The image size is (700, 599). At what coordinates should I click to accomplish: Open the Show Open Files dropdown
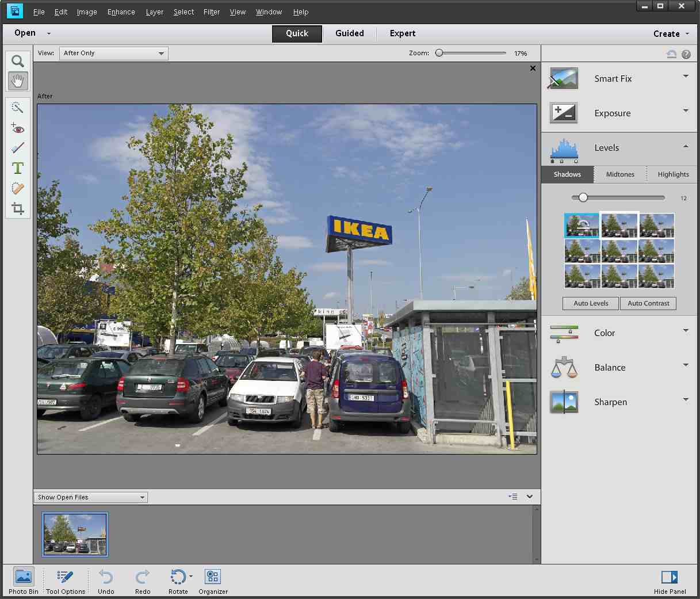[91, 497]
